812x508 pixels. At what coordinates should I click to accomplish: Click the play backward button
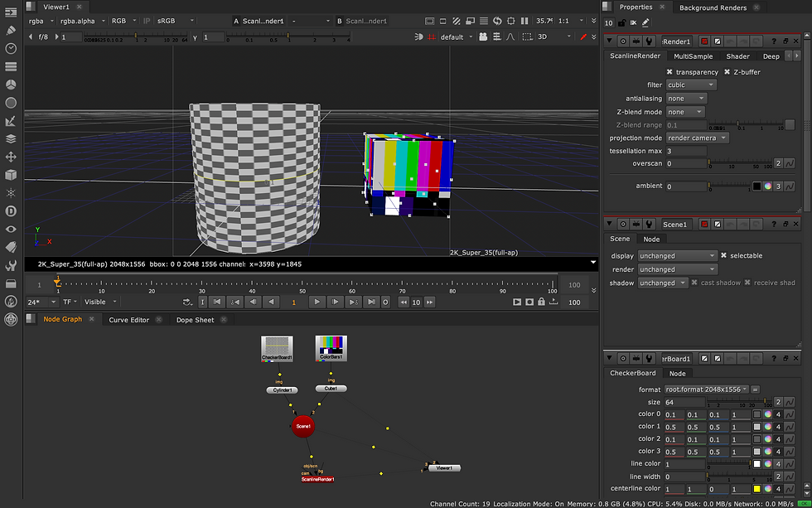click(271, 302)
